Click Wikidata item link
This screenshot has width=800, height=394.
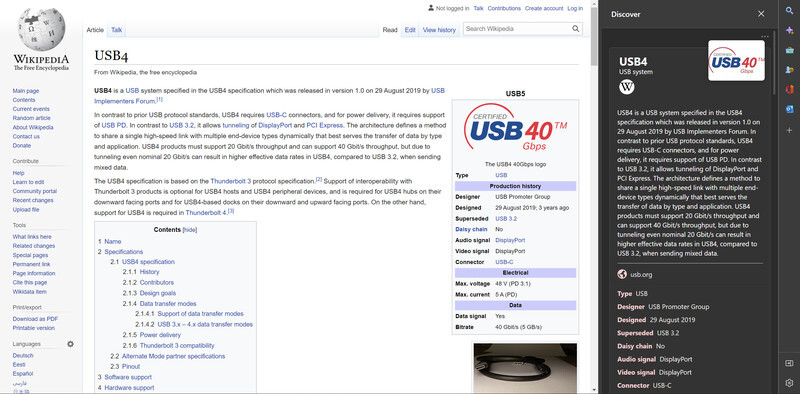[30, 292]
